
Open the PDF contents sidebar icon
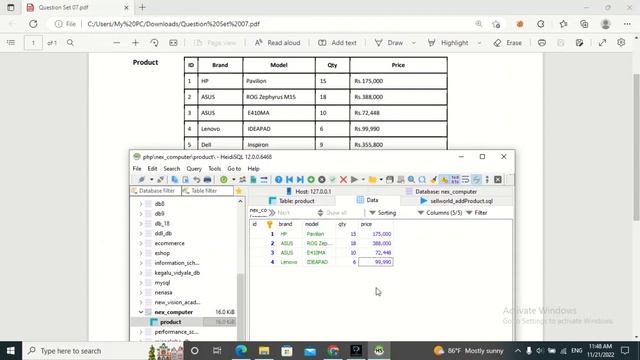[11, 42]
